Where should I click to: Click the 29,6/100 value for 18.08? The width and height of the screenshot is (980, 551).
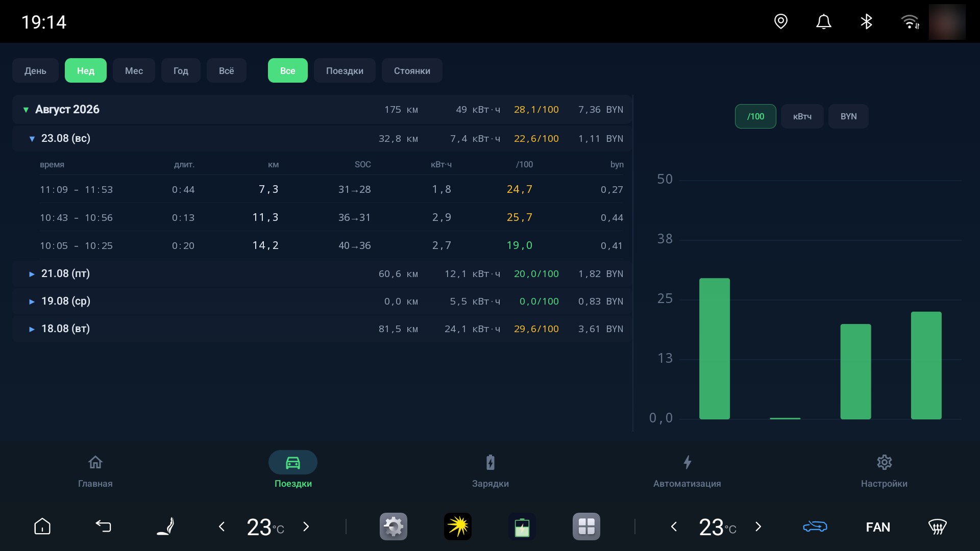click(536, 329)
